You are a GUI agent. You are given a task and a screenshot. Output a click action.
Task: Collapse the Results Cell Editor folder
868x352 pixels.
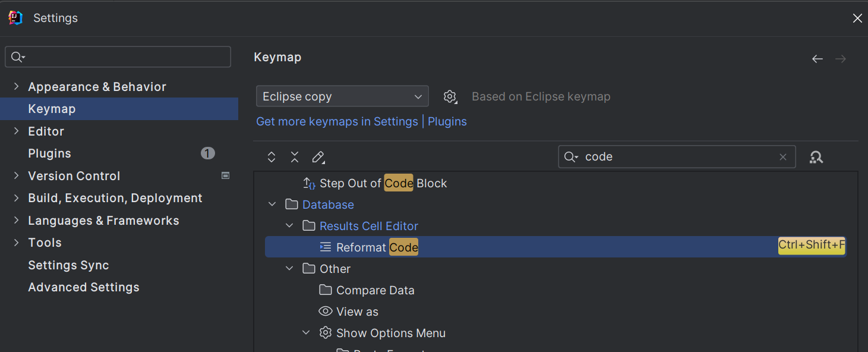click(289, 226)
